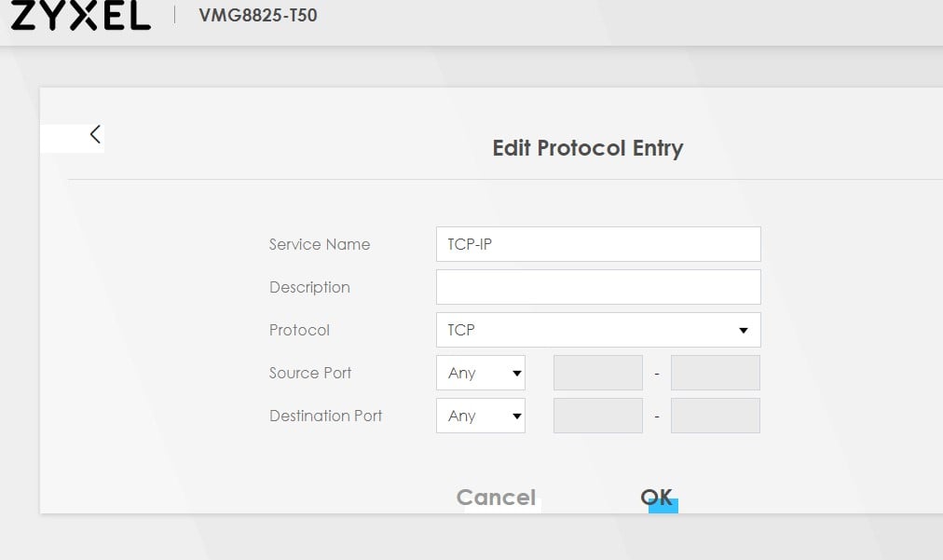Click the empty Description field

[x=597, y=287]
